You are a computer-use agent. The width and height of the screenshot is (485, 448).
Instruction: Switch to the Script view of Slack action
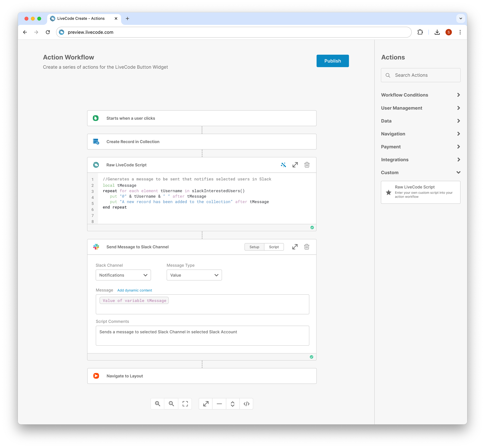274,247
